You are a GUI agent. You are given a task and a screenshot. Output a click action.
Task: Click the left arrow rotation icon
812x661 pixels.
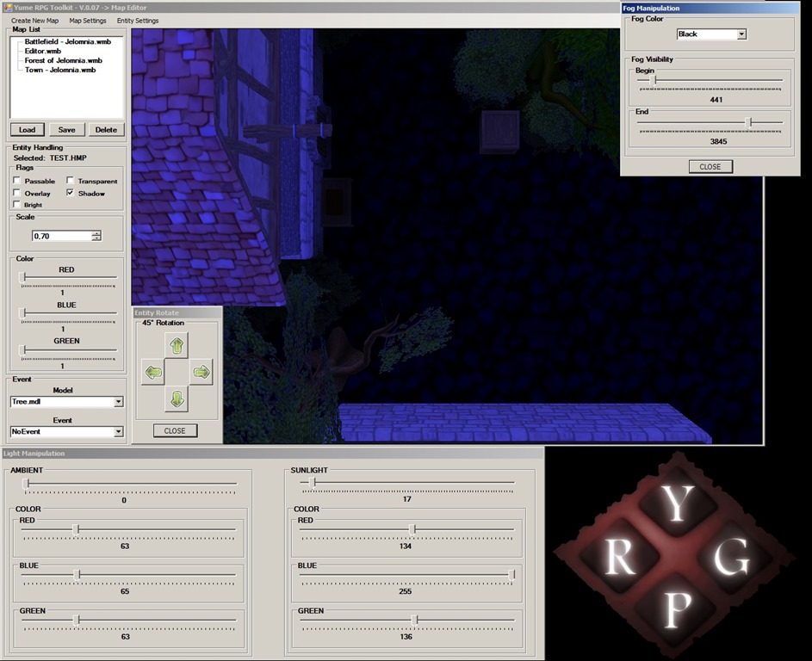[x=152, y=373]
